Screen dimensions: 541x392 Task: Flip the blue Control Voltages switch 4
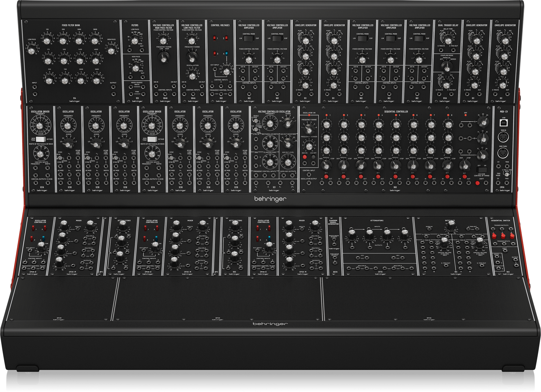click(x=226, y=53)
